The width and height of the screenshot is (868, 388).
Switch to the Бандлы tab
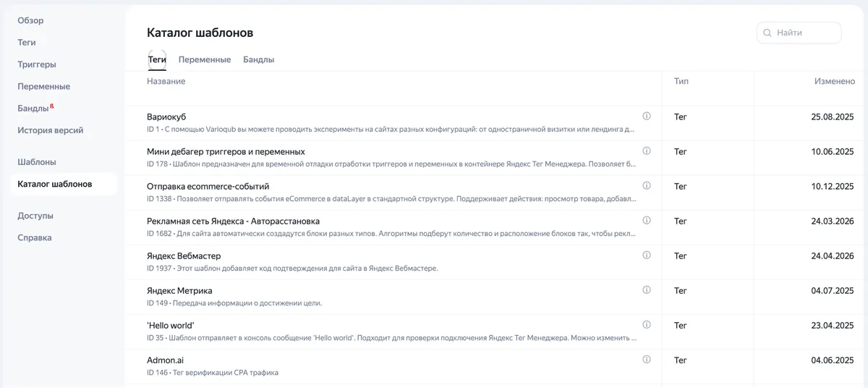[258, 59]
